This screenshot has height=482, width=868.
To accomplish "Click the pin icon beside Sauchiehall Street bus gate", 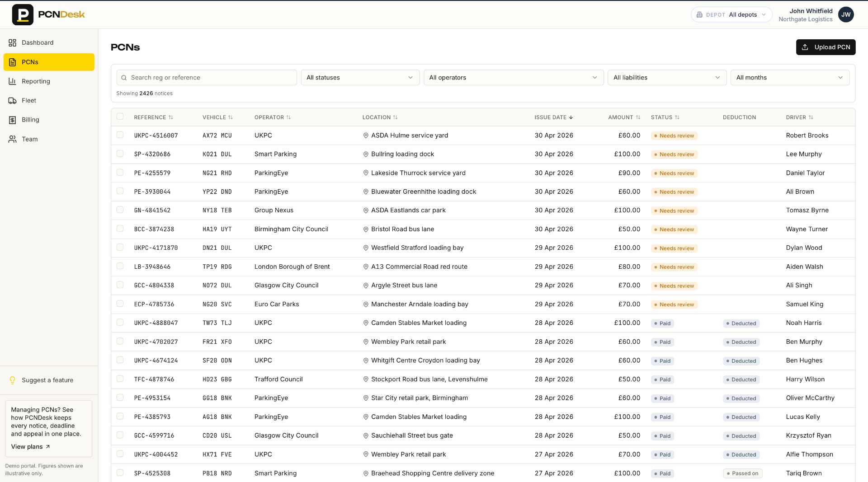I will click(366, 436).
